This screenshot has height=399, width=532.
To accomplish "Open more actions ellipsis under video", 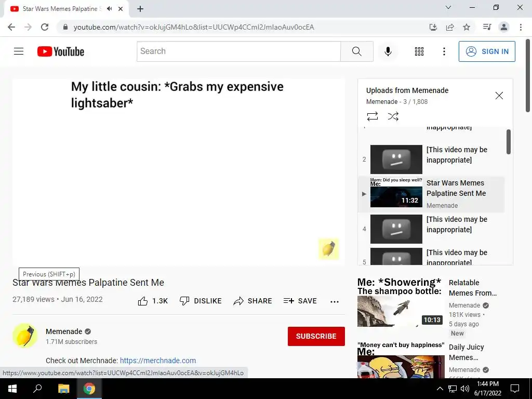I will [334, 302].
